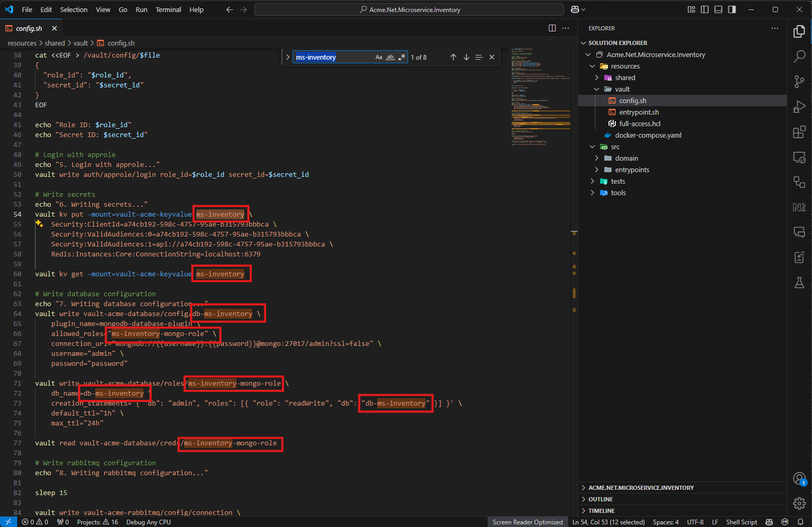Open the Terminal menu
Screen dimensions: 812x527
(x=168, y=9)
